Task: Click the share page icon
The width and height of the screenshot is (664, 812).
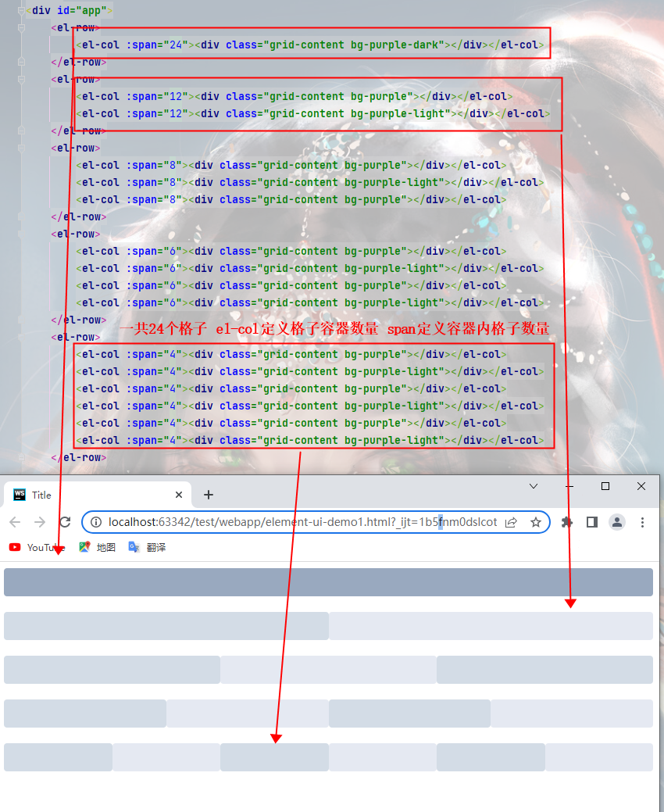Action: click(511, 522)
